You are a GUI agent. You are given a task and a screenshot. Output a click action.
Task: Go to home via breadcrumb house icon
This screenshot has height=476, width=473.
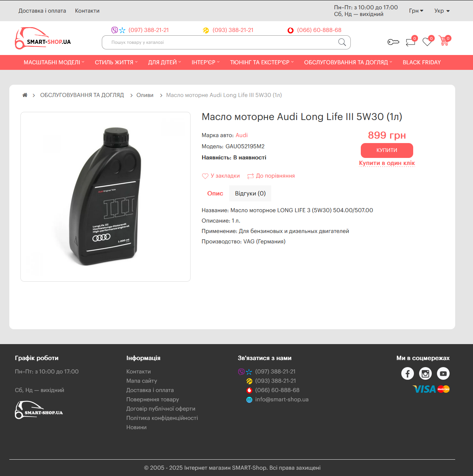click(x=25, y=95)
